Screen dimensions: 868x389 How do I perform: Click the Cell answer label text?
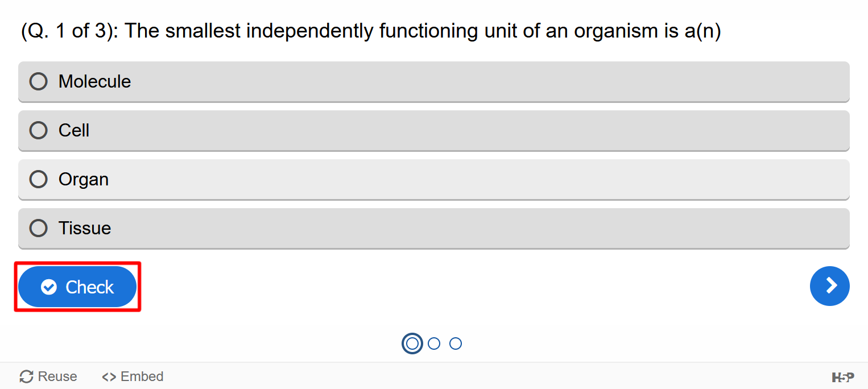pyautogui.click(x=74, y=130)
